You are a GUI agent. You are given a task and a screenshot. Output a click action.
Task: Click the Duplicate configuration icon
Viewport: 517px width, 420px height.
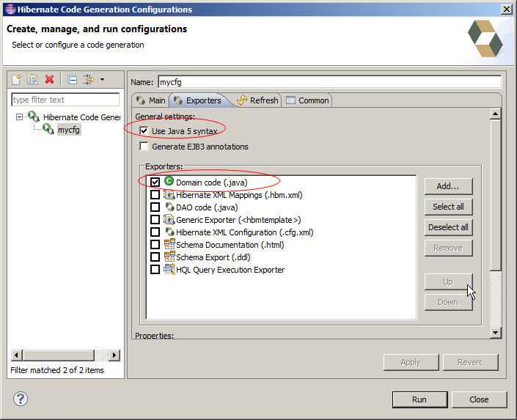pyautogui.click(x=33, y=79)
